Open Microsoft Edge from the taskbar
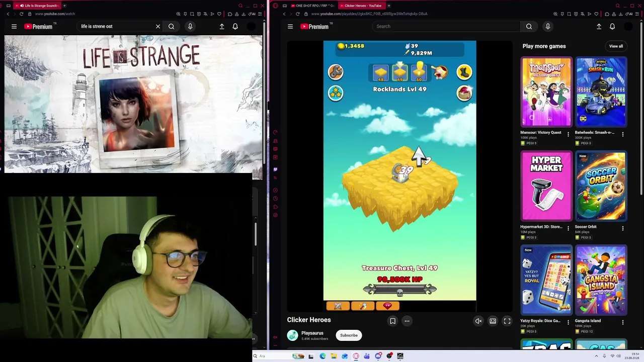This screenshot has width=644, height=362. coord(323,356)
